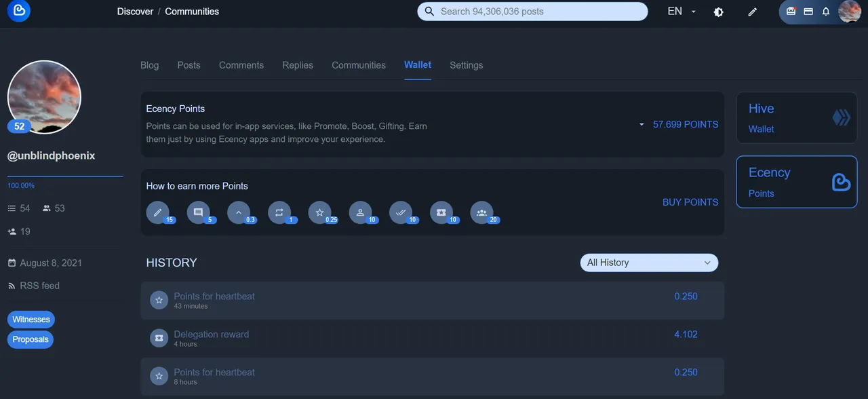Open the gift box points icon
868x399 pixels.
(x=791, y=11)
